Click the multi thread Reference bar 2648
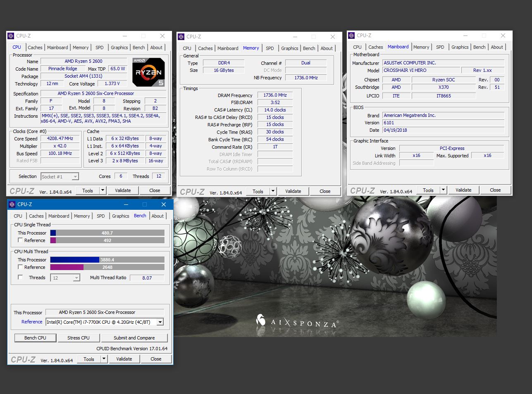Image resolution: width=532 pixels, height=394 pixels. click(x=107, y=267)
